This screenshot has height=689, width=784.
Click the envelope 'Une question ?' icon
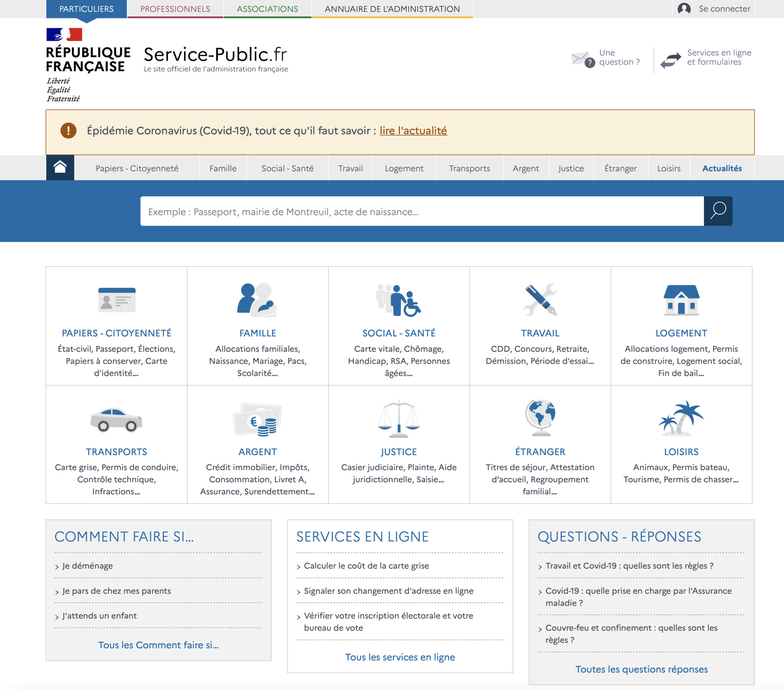582,59
